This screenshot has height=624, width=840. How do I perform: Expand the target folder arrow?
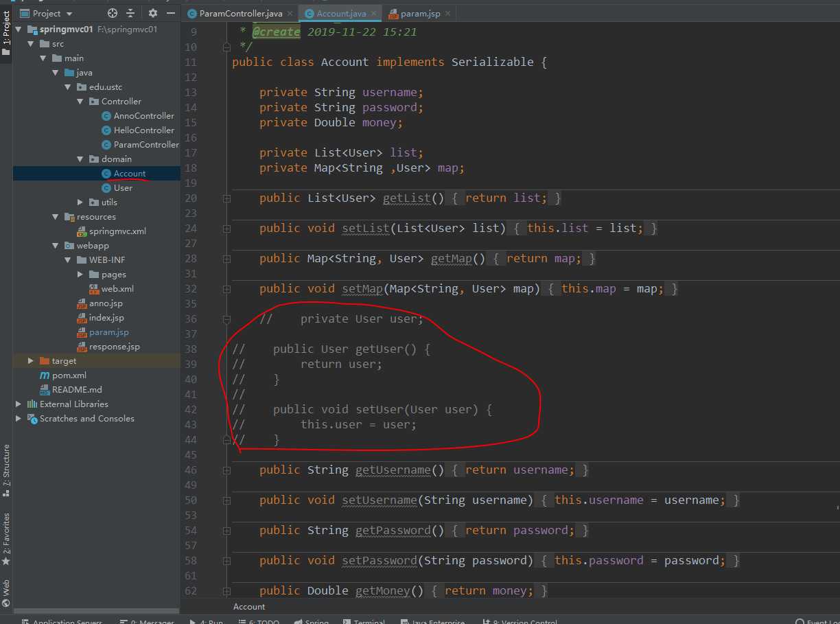(x=31, y=361)
